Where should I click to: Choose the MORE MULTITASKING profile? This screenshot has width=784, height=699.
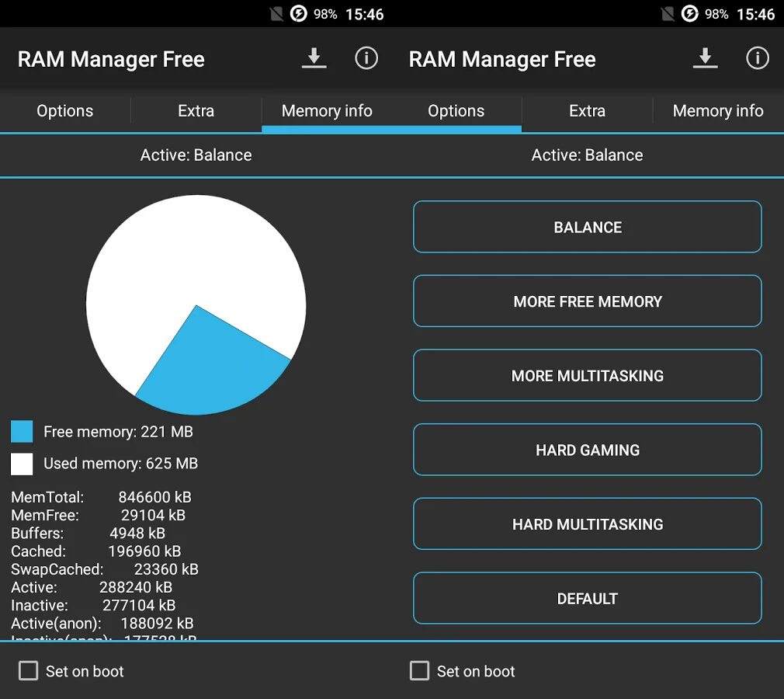tap(588, 375)
